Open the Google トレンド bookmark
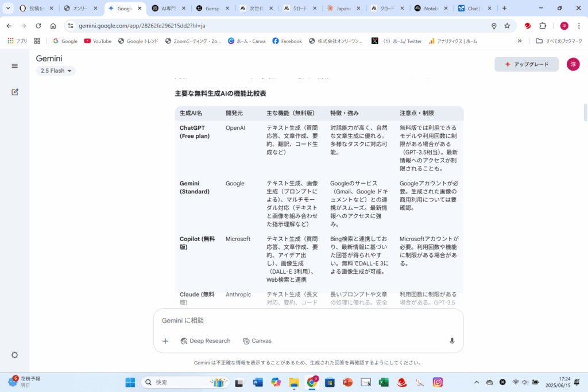The image size is (588, 392). [138, 41]
